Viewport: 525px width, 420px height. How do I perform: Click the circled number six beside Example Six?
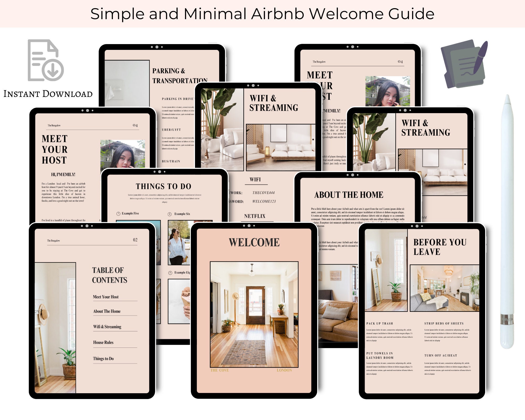click(x=170, y=214)
